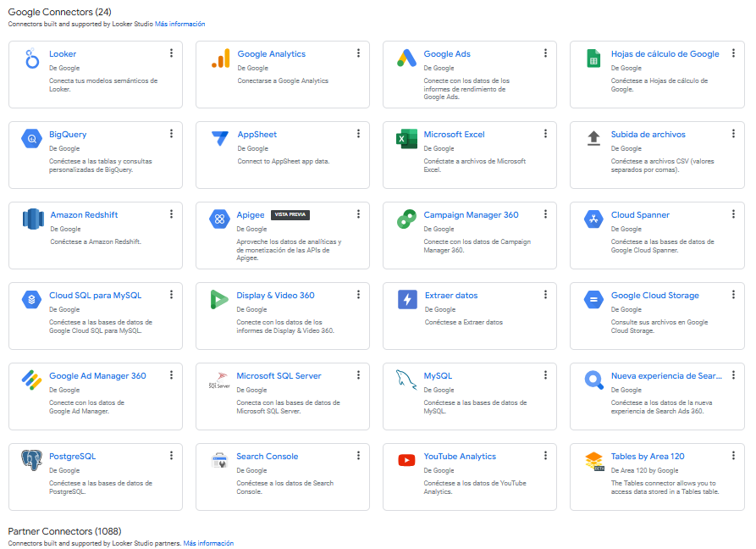756x549 pixels.
Task: Select the Extraer datos lightning icon
Action: (x=407, y=300)
